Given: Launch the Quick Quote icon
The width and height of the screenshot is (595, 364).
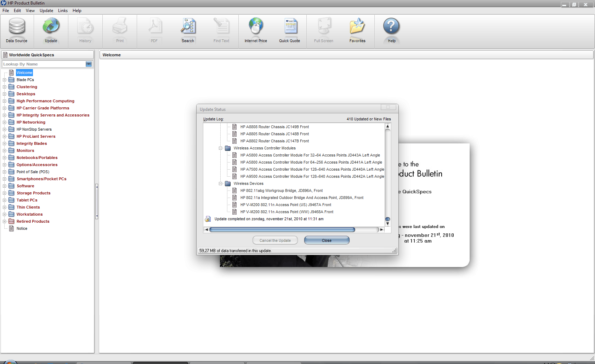Looking at the screenshot, I should pos(290,27).
